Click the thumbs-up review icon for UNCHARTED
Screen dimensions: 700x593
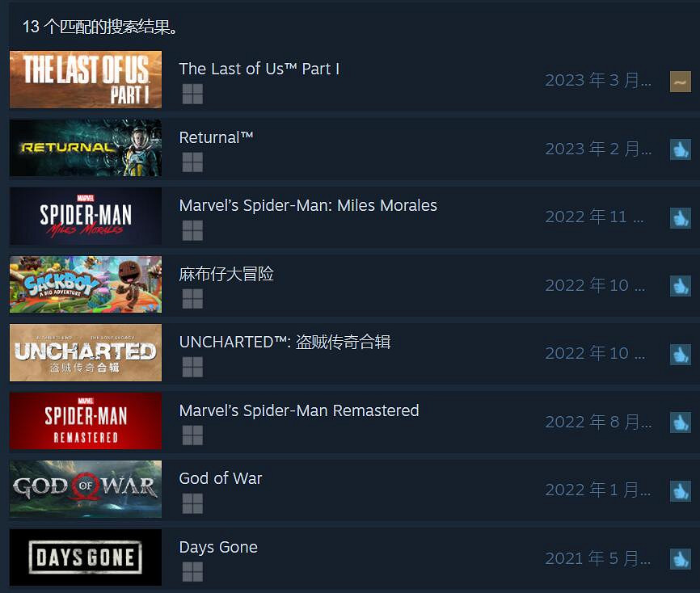pyautogui.click(x=680, y=355)
